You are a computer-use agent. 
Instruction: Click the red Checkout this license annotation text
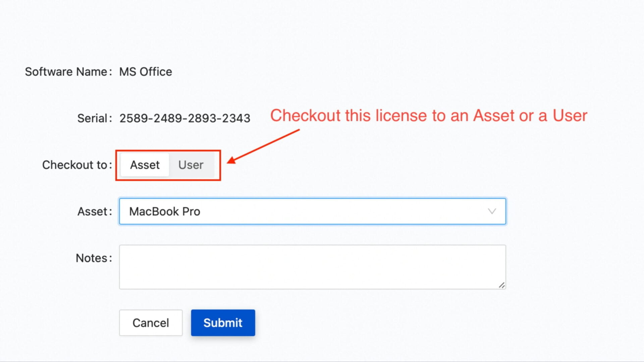coord(429,116)
